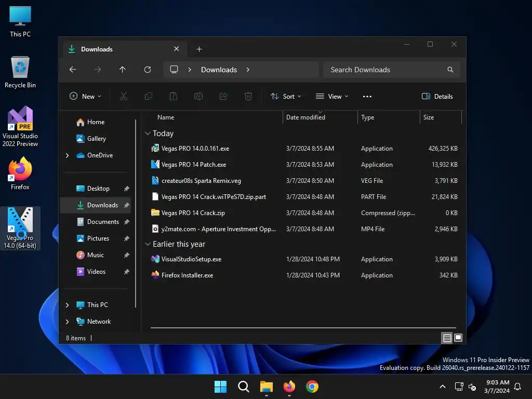532x399 pixels.
Task: Switch to details list view icon in status bar
Action: pyautogui.click(x=447, y=338)
